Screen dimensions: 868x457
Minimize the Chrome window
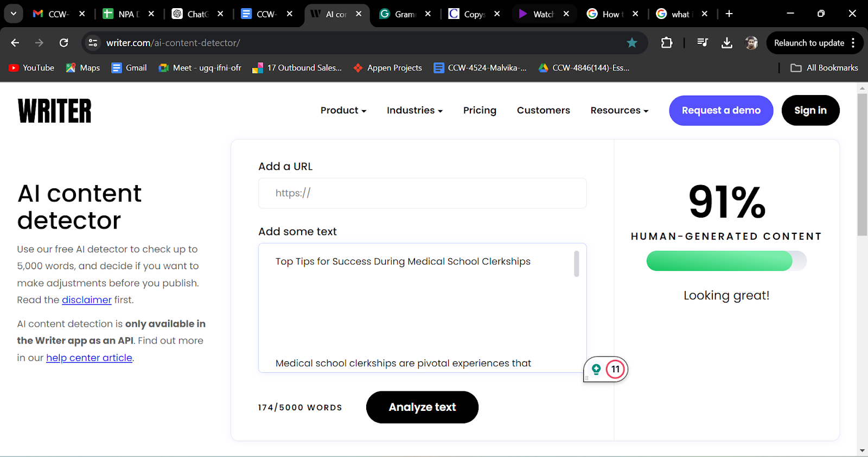790,14
